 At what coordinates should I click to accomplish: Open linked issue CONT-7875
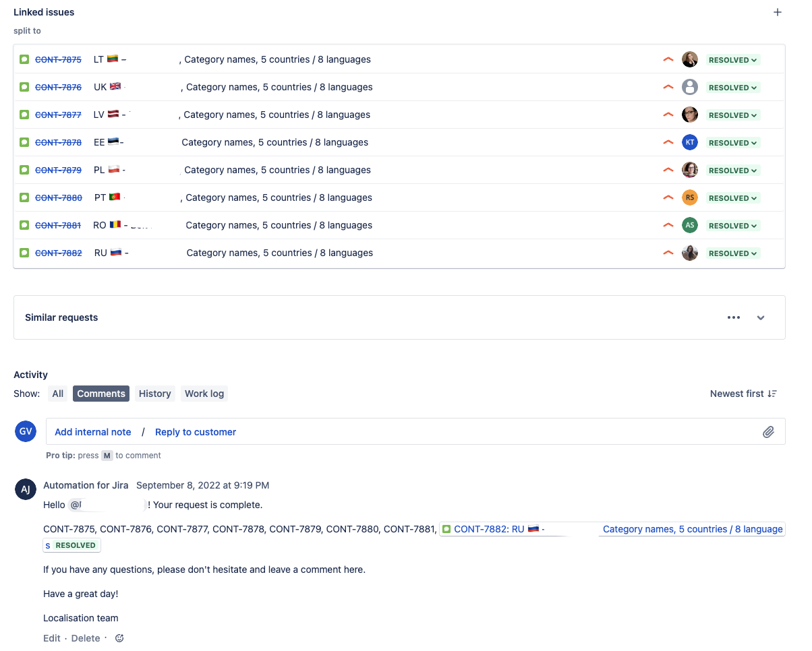(x=58, y=59)
